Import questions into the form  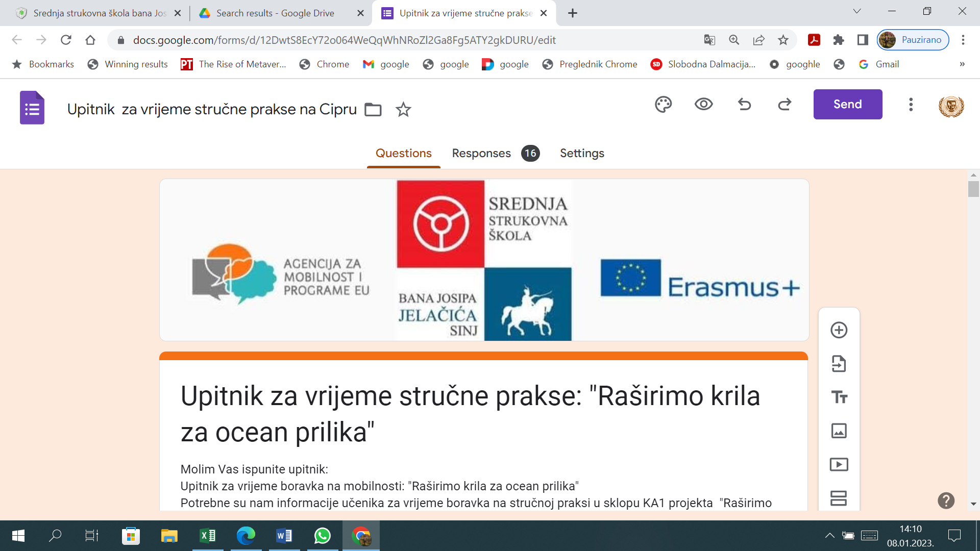coord(839,364)
